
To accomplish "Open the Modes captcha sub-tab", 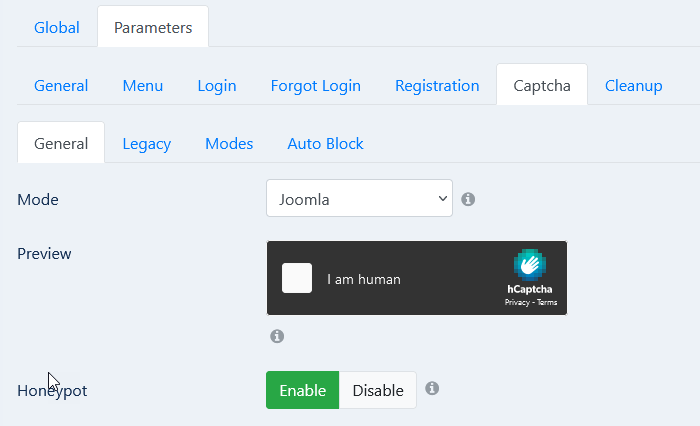I will (x=229, y=143).
